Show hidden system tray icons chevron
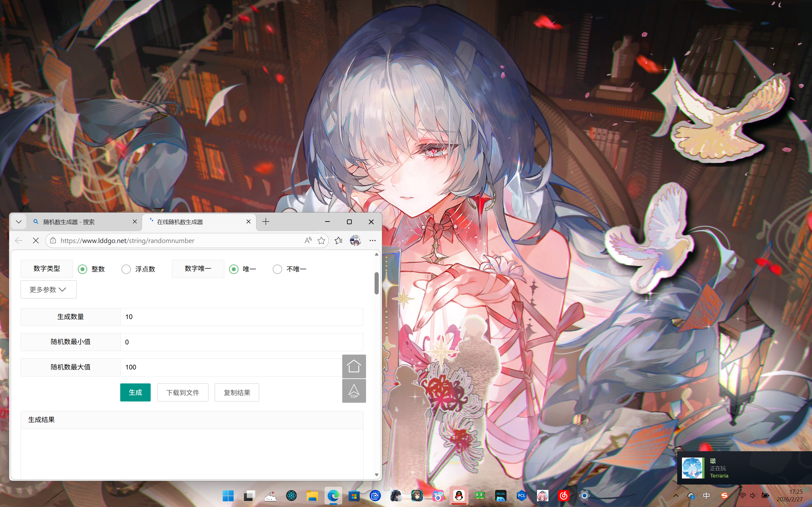812x507 pixels. (x=676, y=495)
